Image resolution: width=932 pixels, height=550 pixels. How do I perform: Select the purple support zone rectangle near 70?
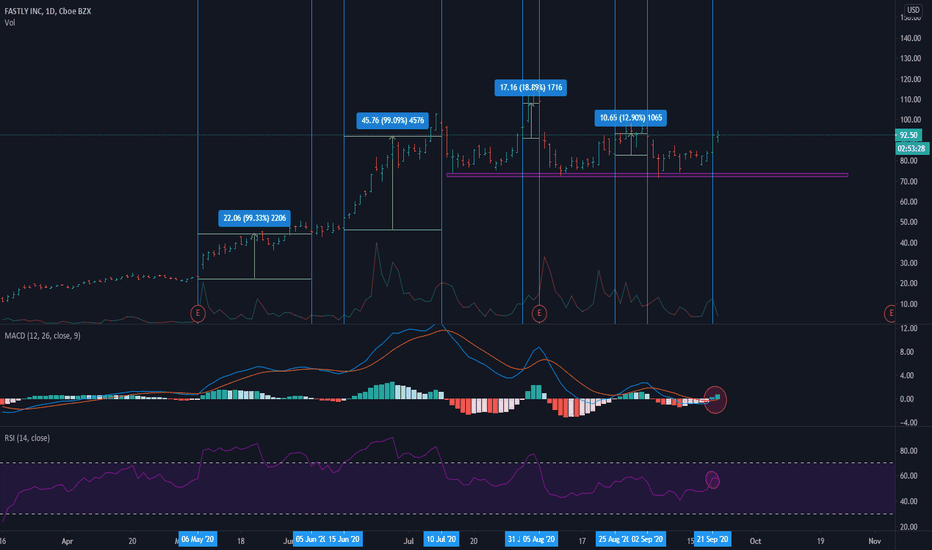click(x=647, y=175)
